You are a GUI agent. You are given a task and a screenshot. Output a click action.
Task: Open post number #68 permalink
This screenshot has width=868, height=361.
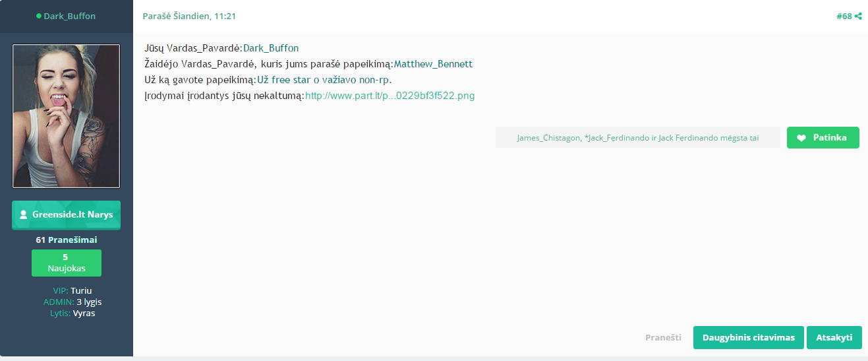[x=844, y=16]
